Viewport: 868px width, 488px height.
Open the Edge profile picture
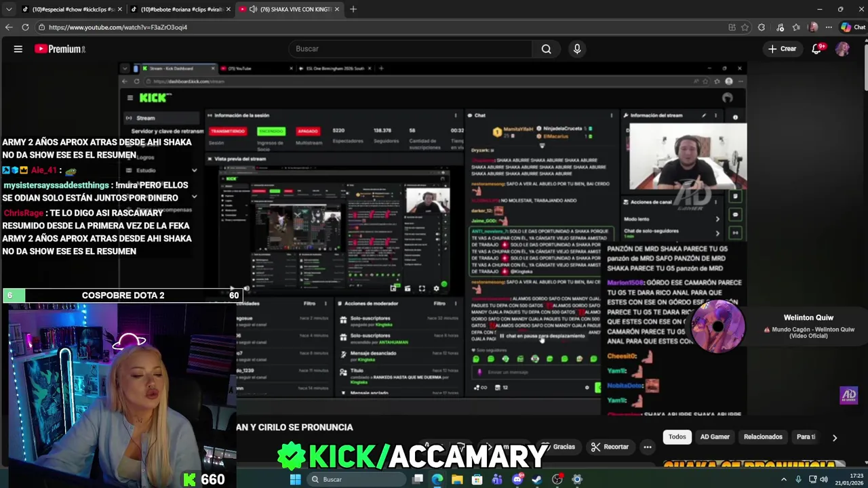(x=814, y=27)
